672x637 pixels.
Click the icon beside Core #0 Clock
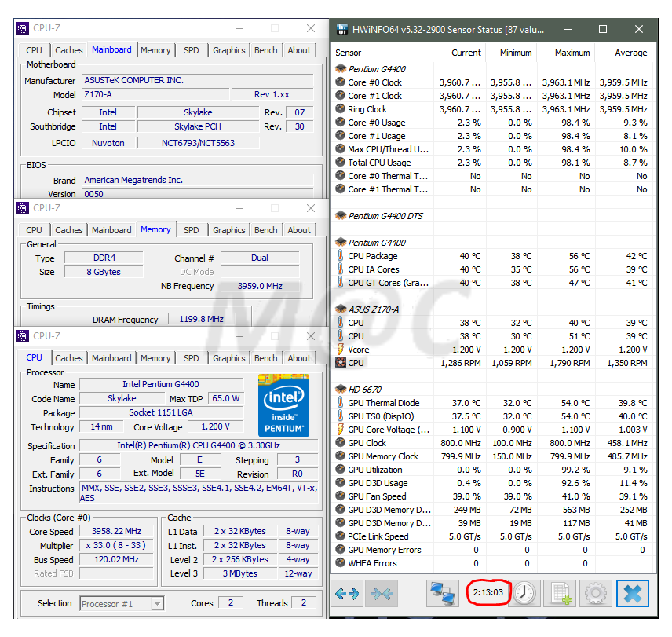pyautogui.click(x=340, y=82)
